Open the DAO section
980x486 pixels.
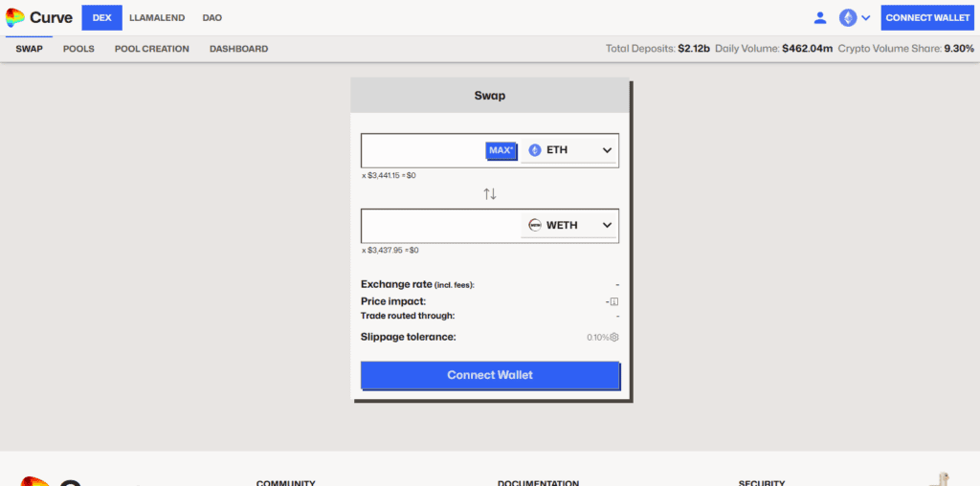tap(212, 17)
